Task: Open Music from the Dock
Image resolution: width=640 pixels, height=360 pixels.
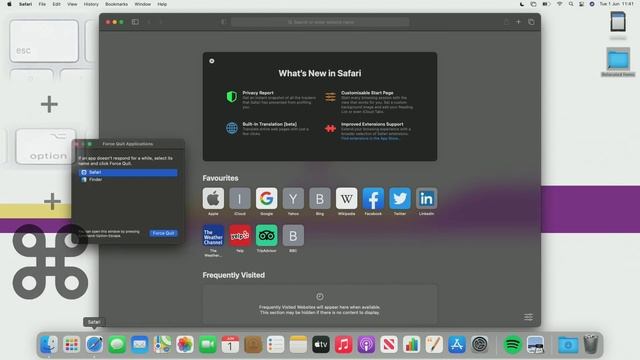Action: [344, 344]
